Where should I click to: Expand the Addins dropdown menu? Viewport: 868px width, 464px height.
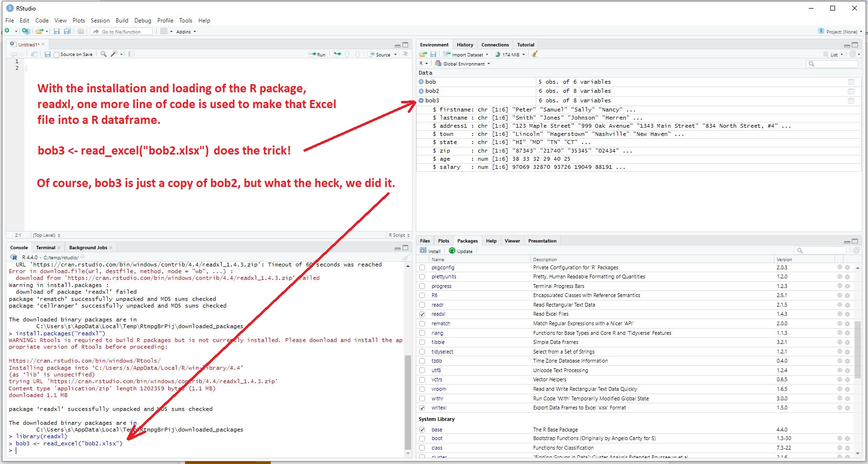pyautogui.click(x=186, y=32)
